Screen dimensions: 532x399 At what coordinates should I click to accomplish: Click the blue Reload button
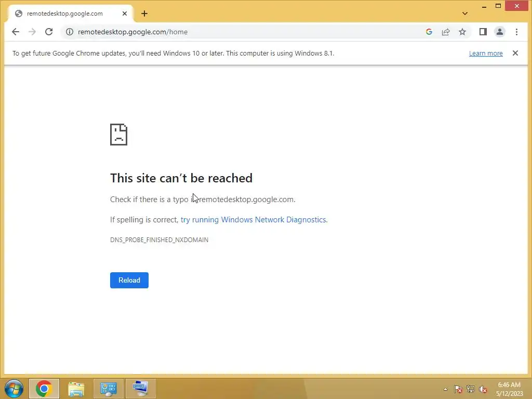[129, 280]
